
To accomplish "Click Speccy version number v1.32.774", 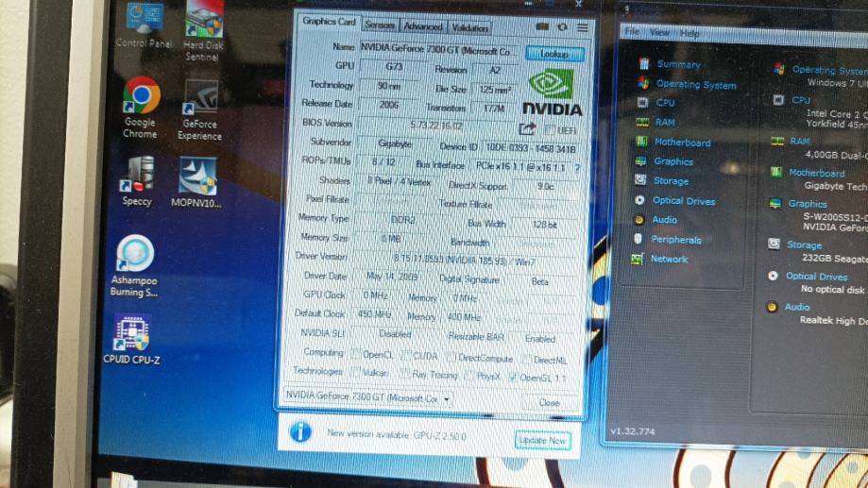I will click(x=632, y=431).
